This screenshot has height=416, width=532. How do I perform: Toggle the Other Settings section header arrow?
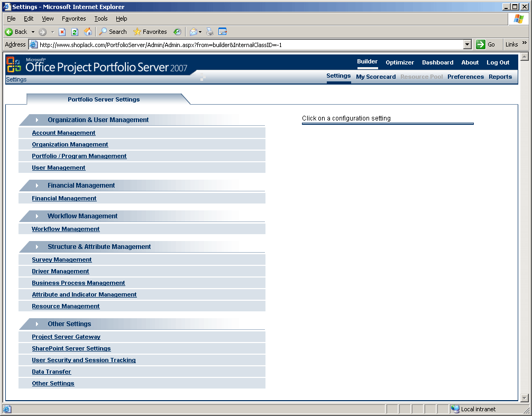(37, 324)
